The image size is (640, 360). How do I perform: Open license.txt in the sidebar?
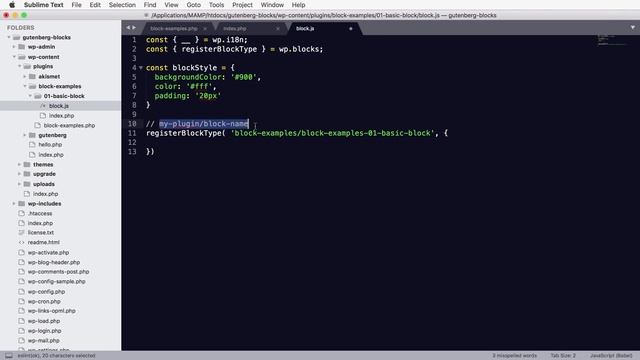tap(41, 233)
